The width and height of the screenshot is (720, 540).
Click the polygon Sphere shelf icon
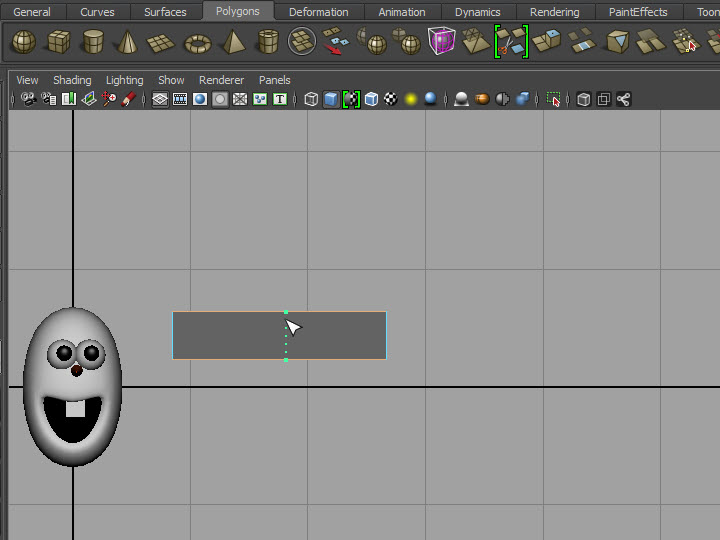click(23, 42)
